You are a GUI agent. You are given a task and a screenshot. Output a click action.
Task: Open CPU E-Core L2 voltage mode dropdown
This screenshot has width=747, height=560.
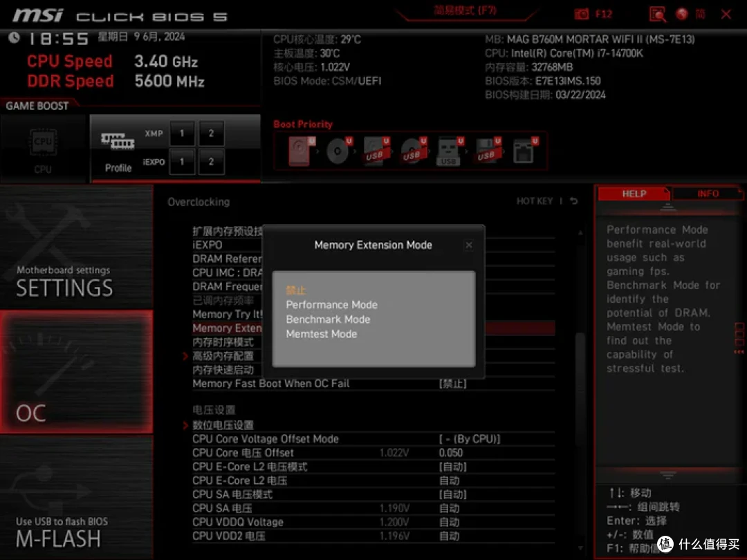point(452,467)
